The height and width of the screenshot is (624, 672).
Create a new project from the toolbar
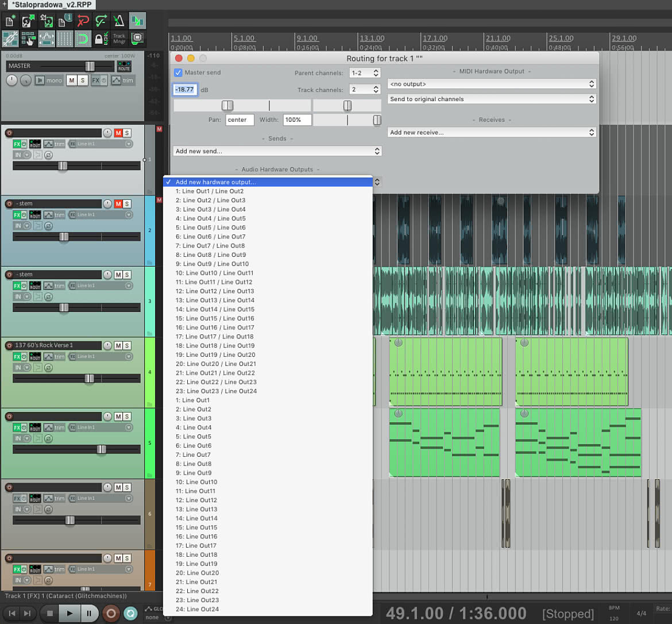10,21
